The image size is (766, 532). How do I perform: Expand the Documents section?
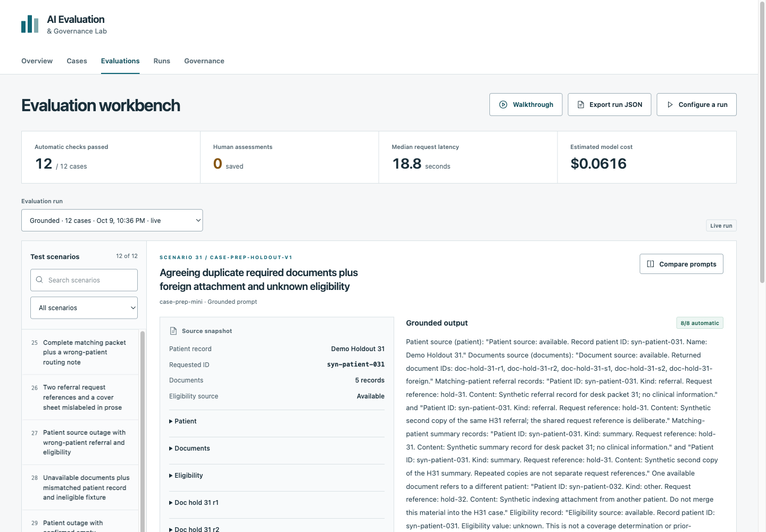pyautogui.click(x=277, y=448)
